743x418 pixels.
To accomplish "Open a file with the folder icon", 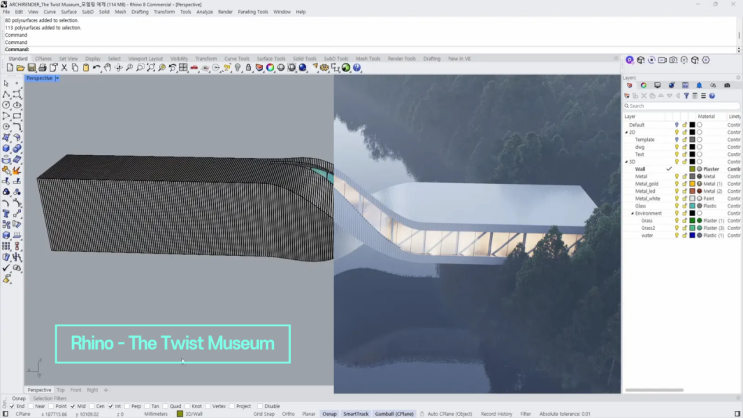I will pos(20,68).
